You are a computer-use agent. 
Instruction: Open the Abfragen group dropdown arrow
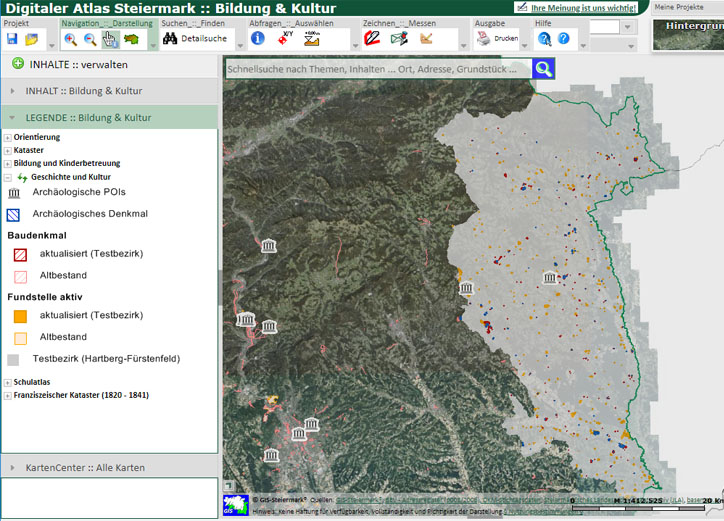click(x=355, y=46)
